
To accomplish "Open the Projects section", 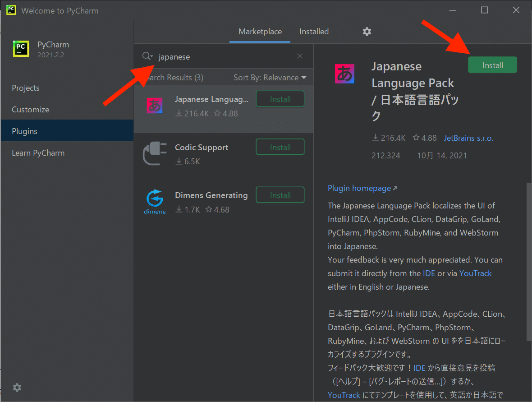I will click(67, 88).
